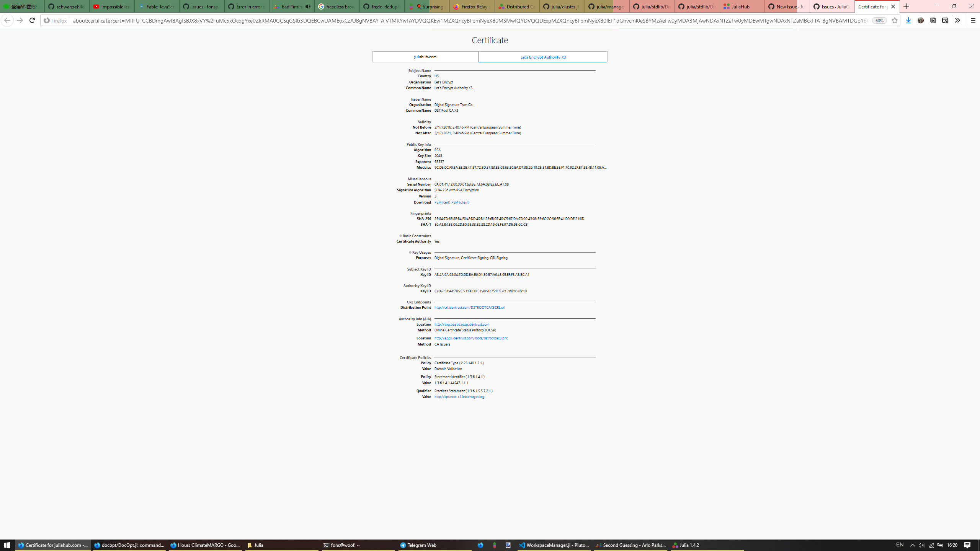Open the DSTROOTCAX3CRL.crl distribution point link

click(x=469, y=308)
